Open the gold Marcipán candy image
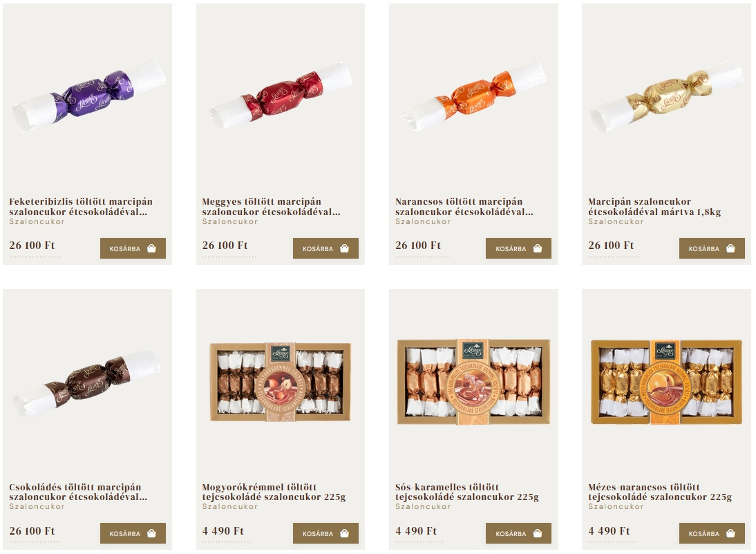Screen dimensions: 756x554 coord(666,95)
